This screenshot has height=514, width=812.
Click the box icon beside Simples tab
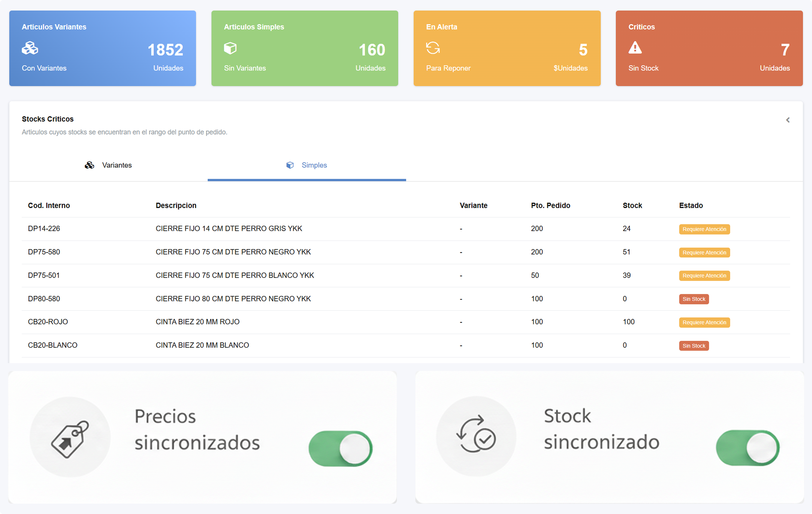(290, 165)
